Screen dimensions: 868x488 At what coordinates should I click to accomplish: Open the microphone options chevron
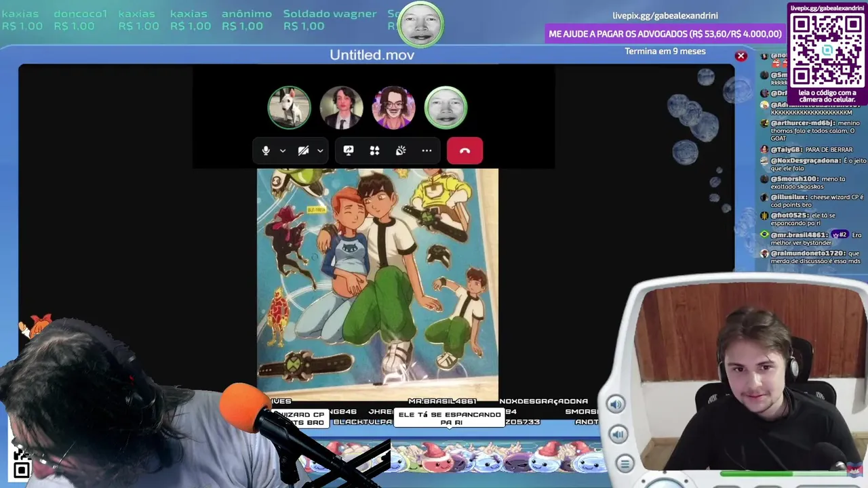click(283, 151)
